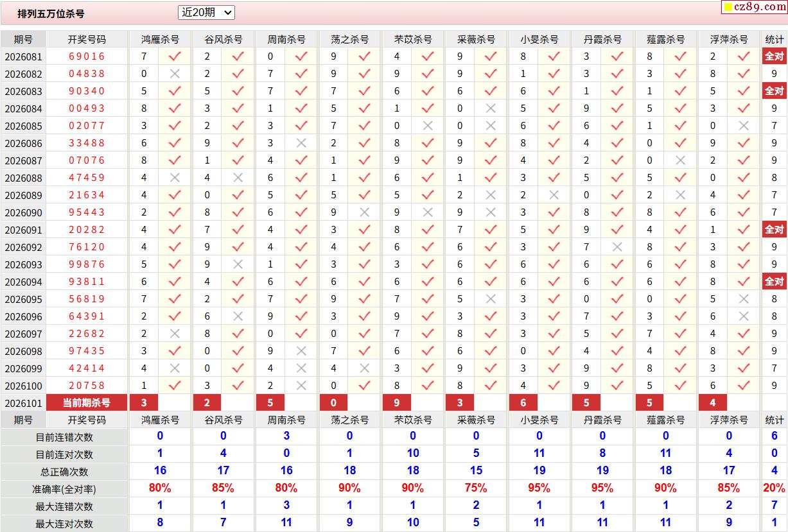Click 丹霞杀号 check mark in row 2026081

617,56
